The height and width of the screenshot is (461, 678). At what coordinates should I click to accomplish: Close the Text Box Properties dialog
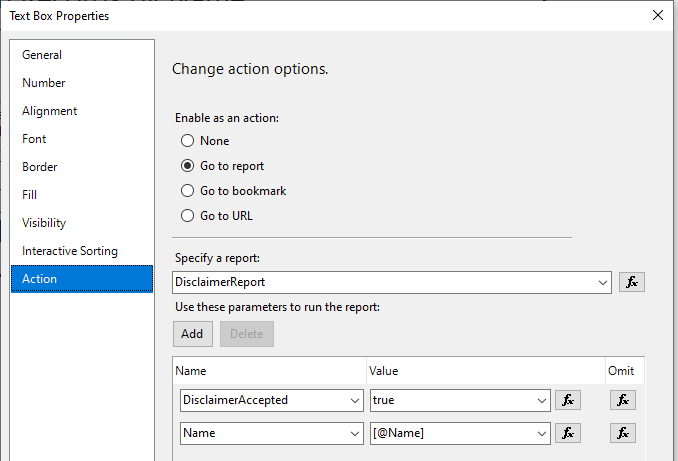(658, 15)
